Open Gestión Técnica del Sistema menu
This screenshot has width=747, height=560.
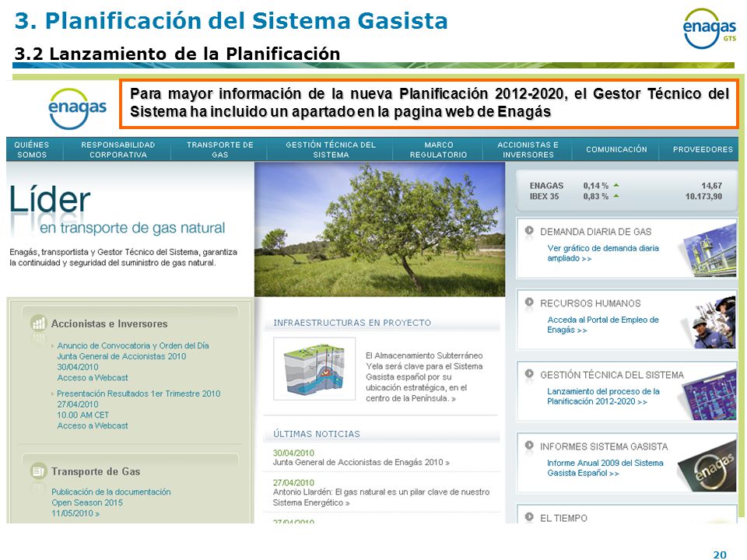pyautogui.click(x=331, y=149)
